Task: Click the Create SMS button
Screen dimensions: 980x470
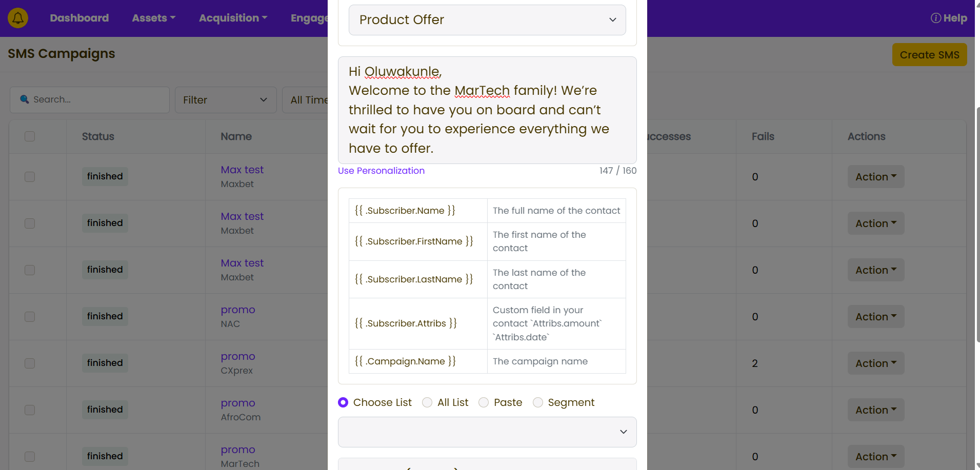Action: [x=929, y=55]
